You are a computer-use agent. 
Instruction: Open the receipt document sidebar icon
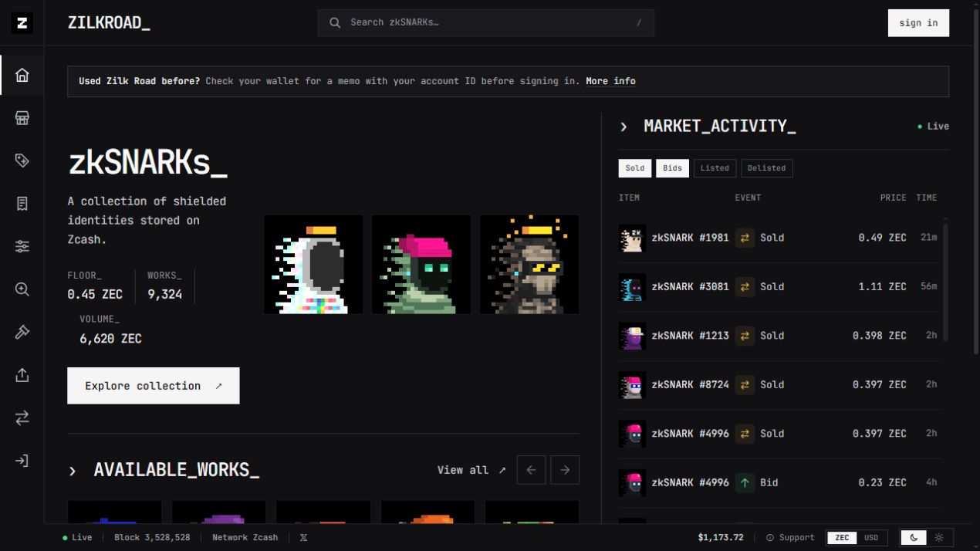22,204
